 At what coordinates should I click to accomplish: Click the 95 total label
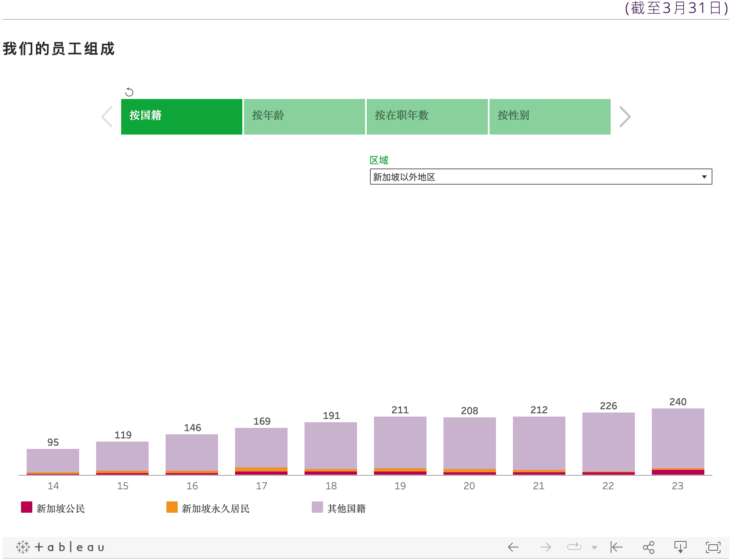pyautogui.click(x=53, y=442)
